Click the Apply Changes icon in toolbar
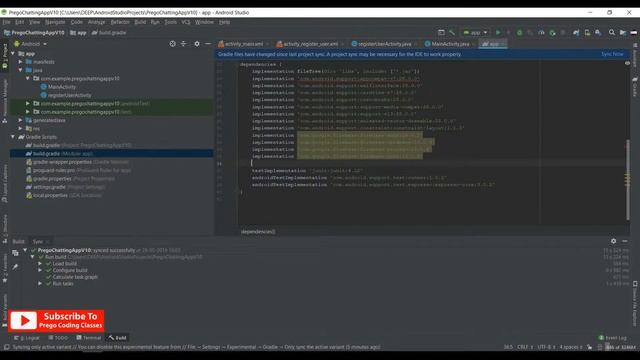Image resolution: width=640 pixels, height=360 pixels. click(x=509, y=33)
